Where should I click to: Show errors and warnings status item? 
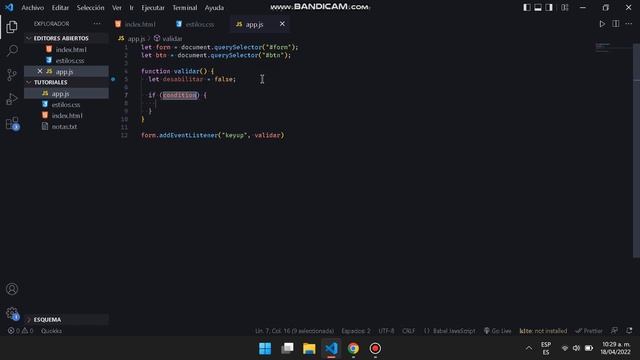(20, 331)
